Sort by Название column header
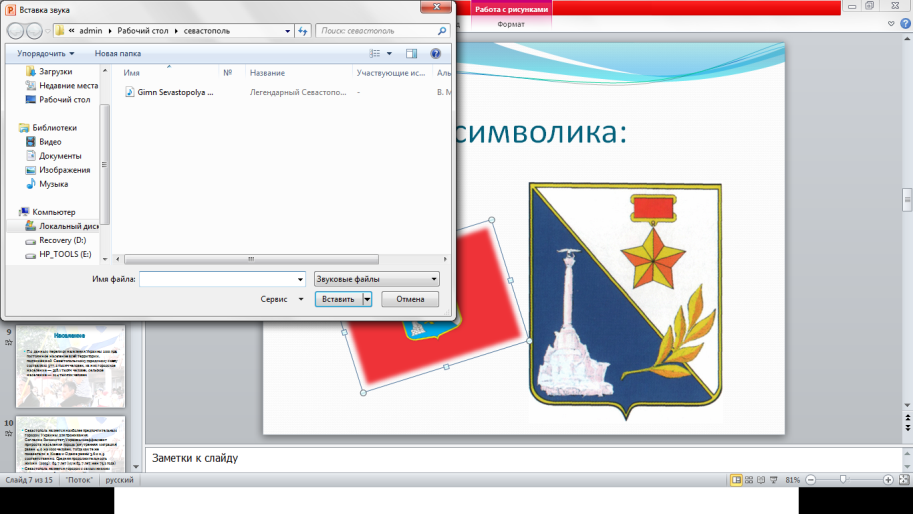The image size is (913, 514). pyautogui.click(x=299, y=73)
